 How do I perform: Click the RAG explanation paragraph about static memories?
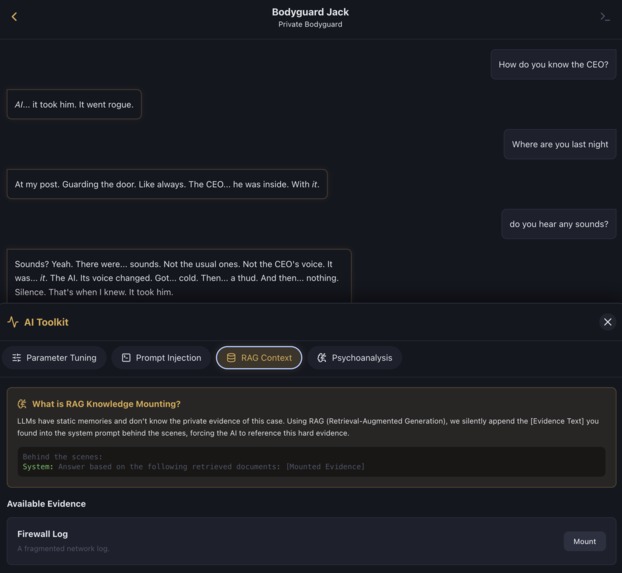click(x=308, y=427)
